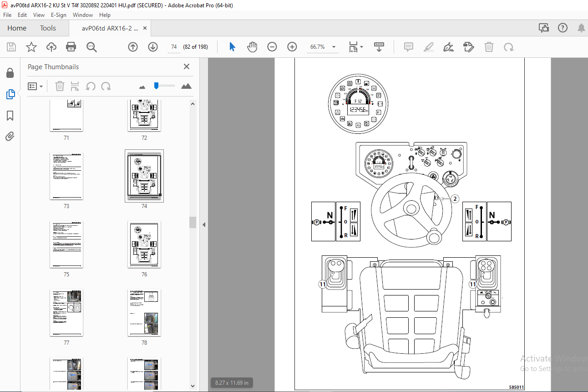Print the document
588x392 pixels.
coord(71,47)
